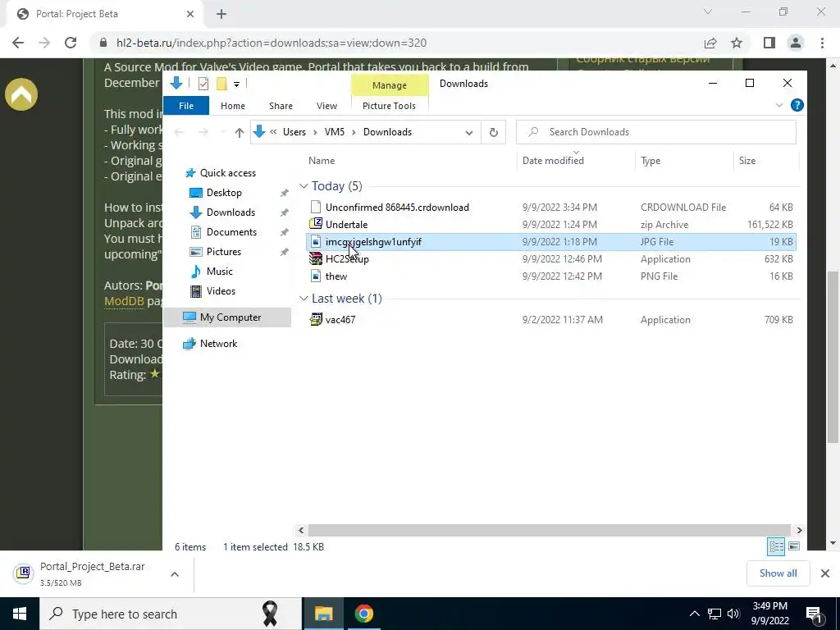Show hidden system tray icons
The image size is (840, 630).
point(694,614)
